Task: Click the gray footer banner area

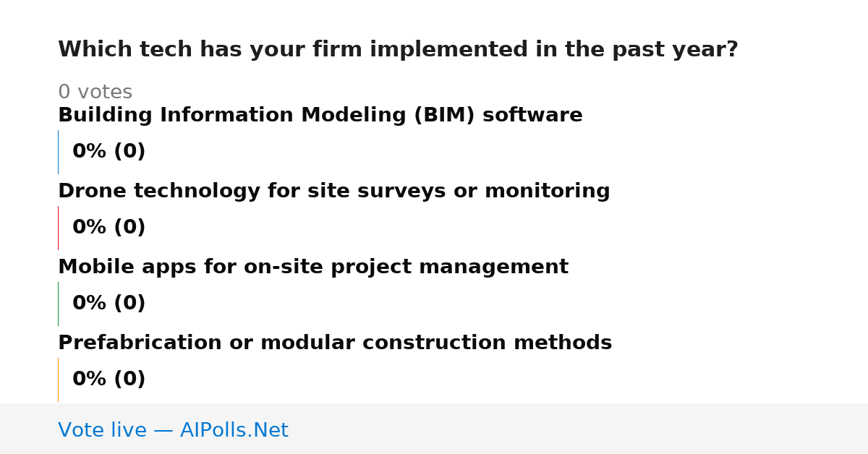Action: (434, 429)
